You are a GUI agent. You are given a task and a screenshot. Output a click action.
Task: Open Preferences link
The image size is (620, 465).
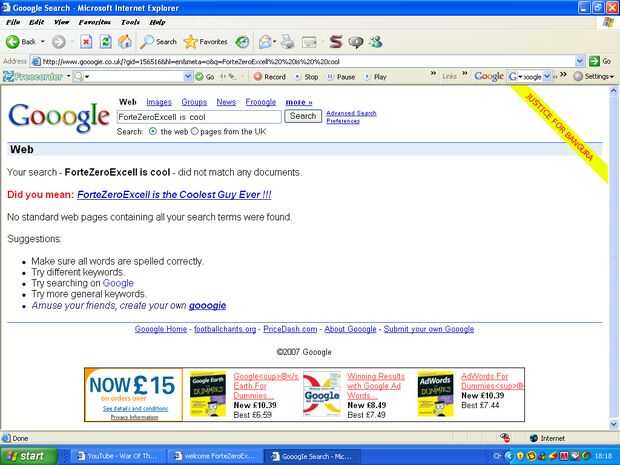[343, 121]
